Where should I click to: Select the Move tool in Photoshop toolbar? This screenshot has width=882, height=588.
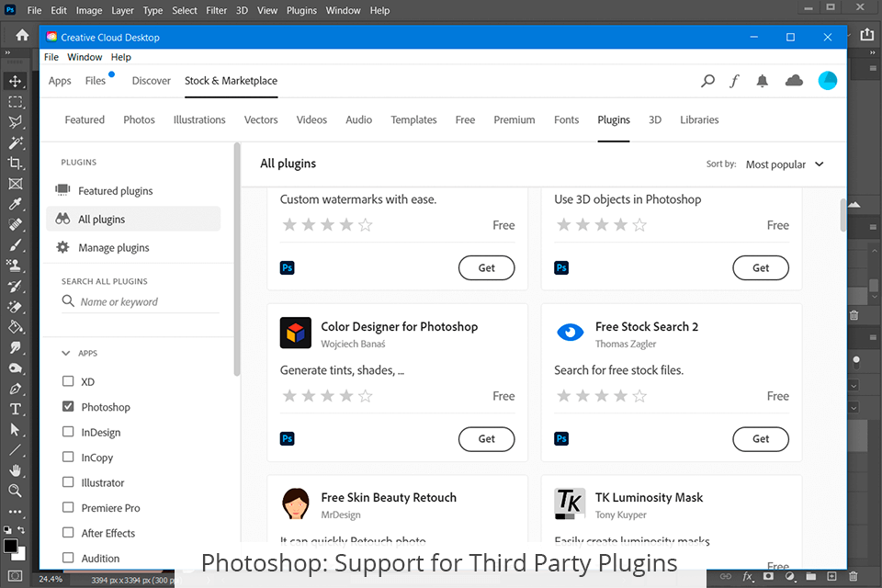pos(16,82)
